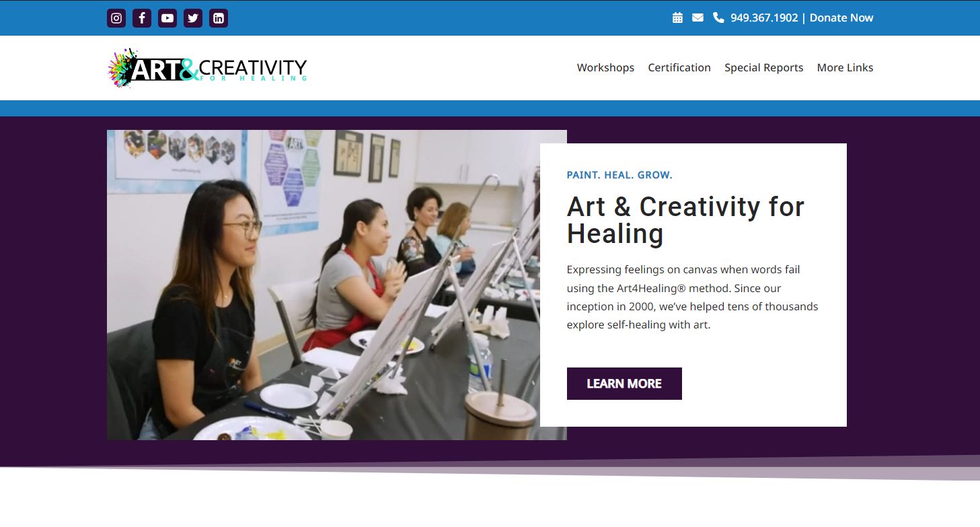Open the Workshops menu
The height and width of the screenshot is (527, 980).
click(605, 67)
